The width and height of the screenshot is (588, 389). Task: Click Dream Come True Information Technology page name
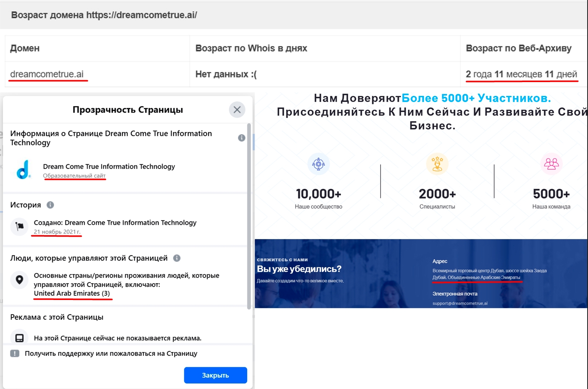(109, 166)
